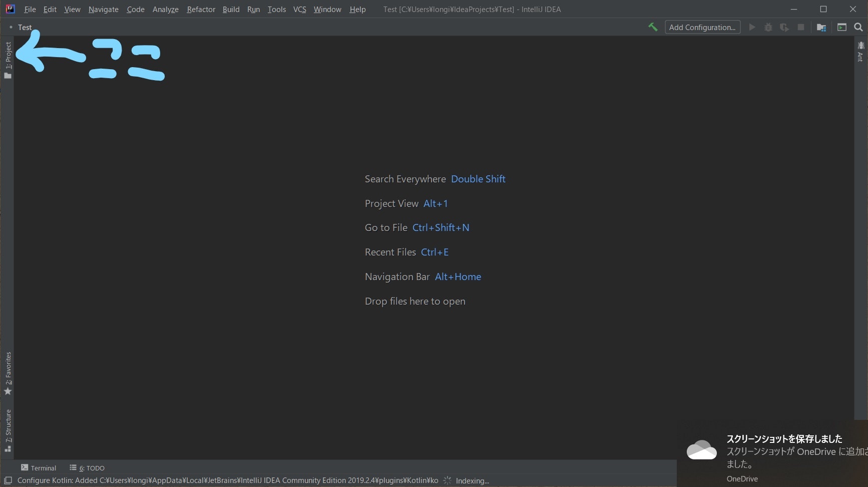Click the OneDrive cloud icon in notification
This screenshot has height=487, width=868.
701,449
